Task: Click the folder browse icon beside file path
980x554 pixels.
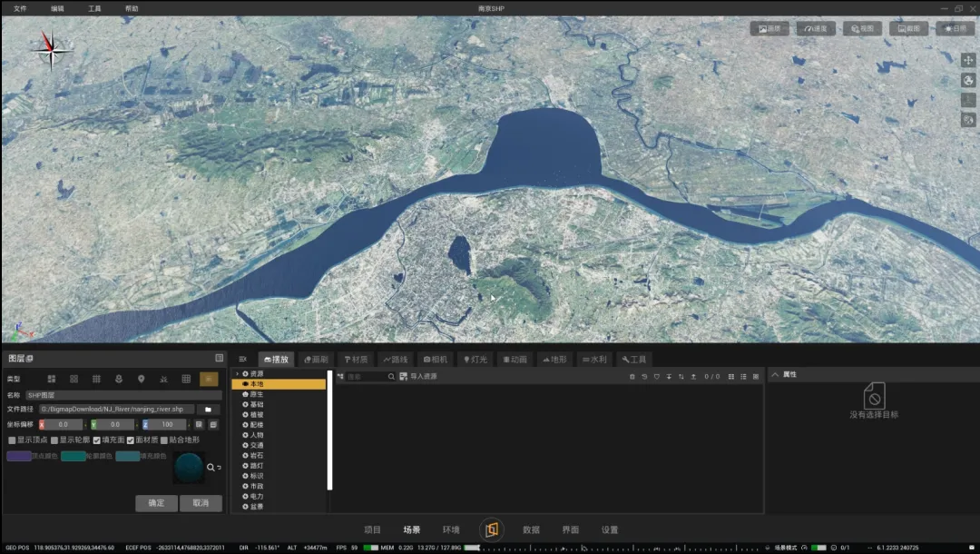Action: 208,410
